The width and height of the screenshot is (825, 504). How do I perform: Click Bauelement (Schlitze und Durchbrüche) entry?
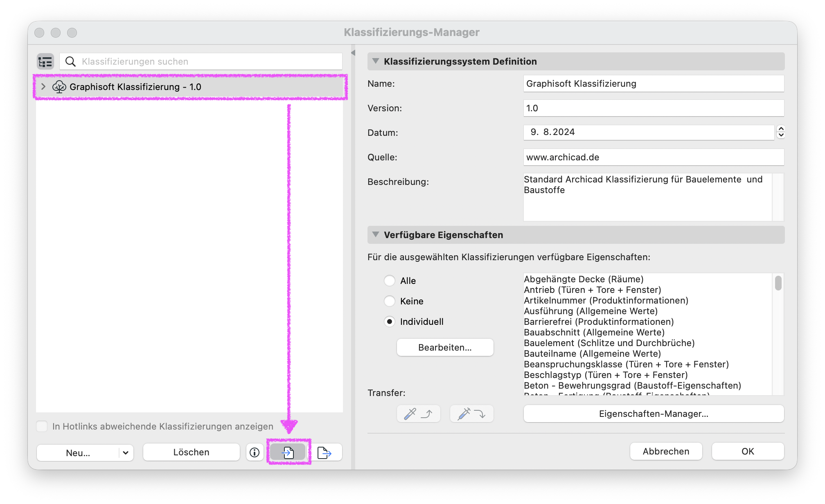pyautogui.click(x=609, y=343)
